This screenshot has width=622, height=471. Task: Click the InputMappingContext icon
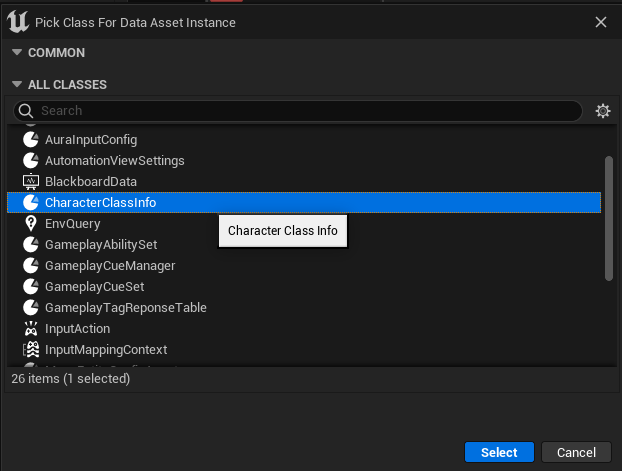point(30,350)
